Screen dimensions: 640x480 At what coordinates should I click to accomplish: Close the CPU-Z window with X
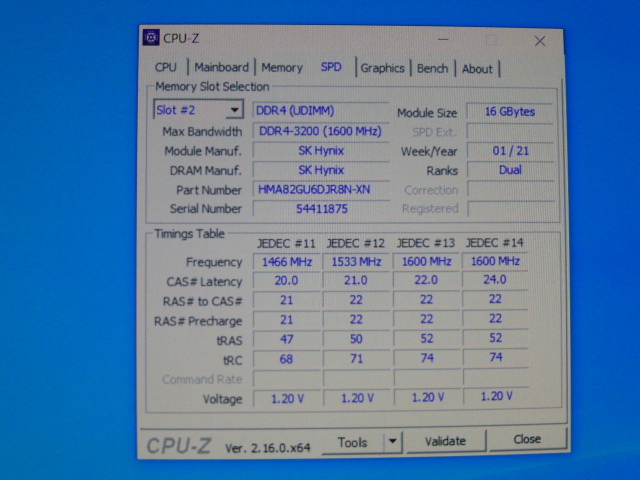coord(540,41)
